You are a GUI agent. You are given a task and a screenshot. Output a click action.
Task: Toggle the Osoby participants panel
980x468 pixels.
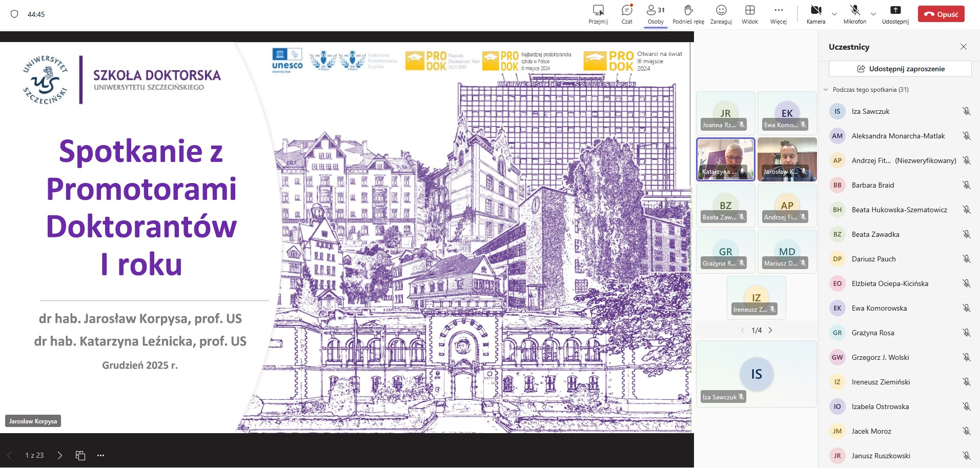pos(655,14)
